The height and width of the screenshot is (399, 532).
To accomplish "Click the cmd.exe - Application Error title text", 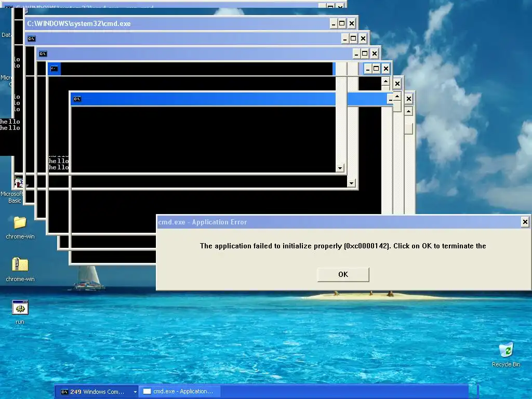I will coord(203,222).
